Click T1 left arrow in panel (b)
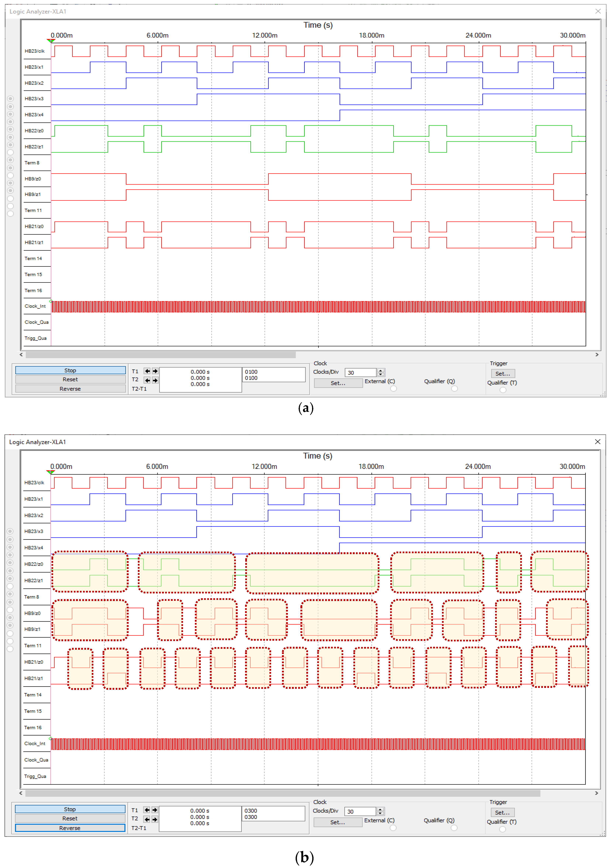 pos(146,810)
